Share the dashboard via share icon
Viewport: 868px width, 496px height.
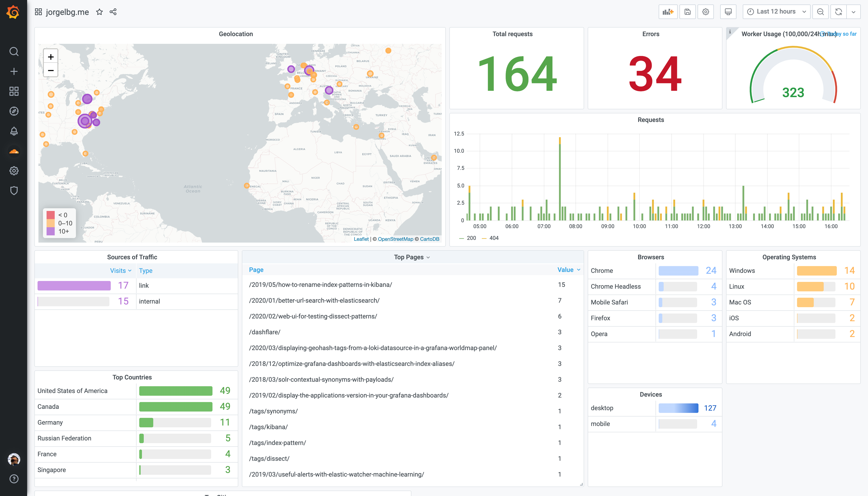pos(113,12)
